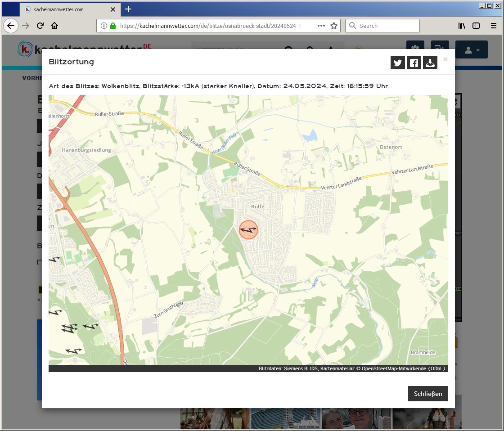This screenshot has width=504, height=431.
Task: Click the Rulle town label on map
Action: 258,207
